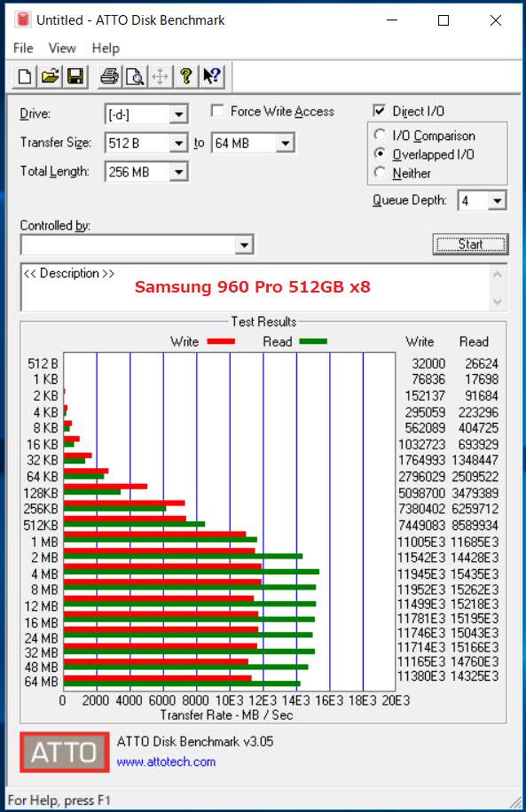Start the benchmark test
The width and height of the screenshot is (526, 812).
point(470,244)
